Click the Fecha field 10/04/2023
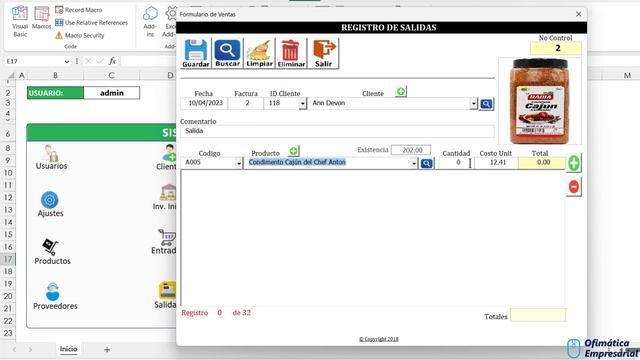The width and height of the screenshot is (640, 360). coord(205,104)
